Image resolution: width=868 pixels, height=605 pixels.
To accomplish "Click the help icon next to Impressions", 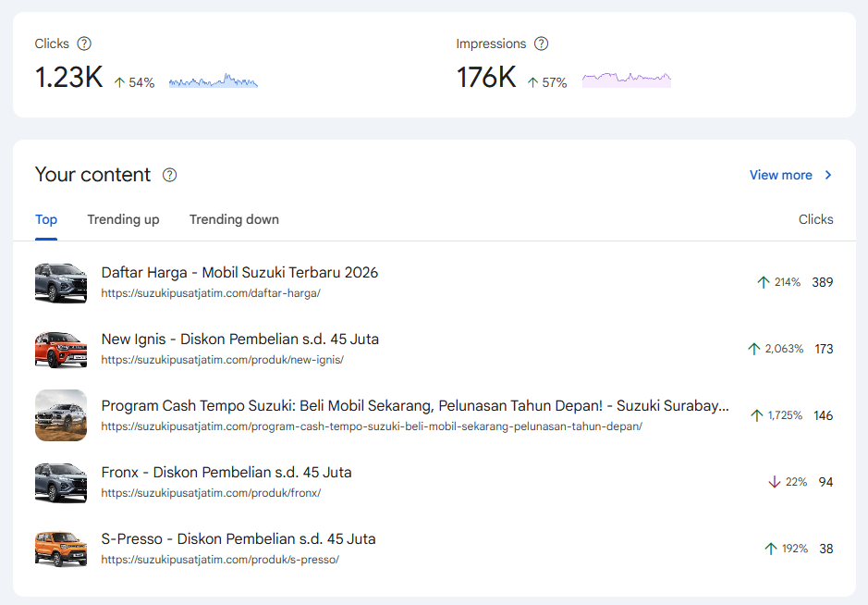I will pyautogui.click(x=542, y=43).
